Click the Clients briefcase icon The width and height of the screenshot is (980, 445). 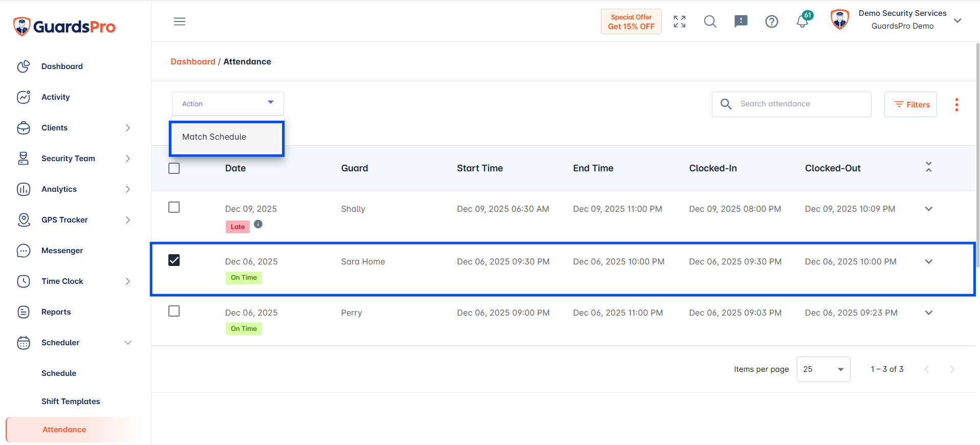pyautogui.click(x=24, y=128)
